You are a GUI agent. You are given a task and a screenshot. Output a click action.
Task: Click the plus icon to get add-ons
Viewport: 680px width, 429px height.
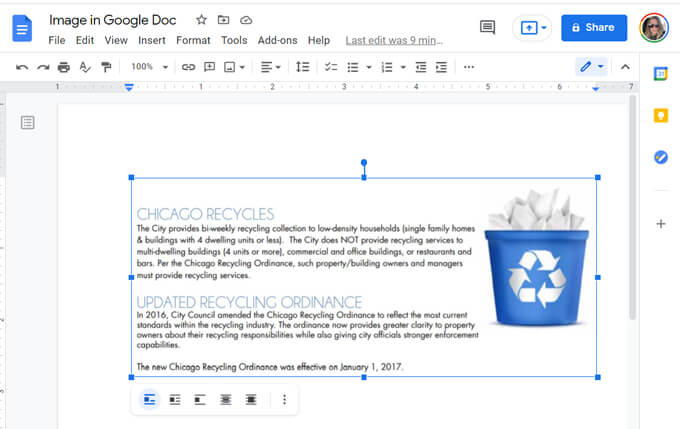(660, 224)
